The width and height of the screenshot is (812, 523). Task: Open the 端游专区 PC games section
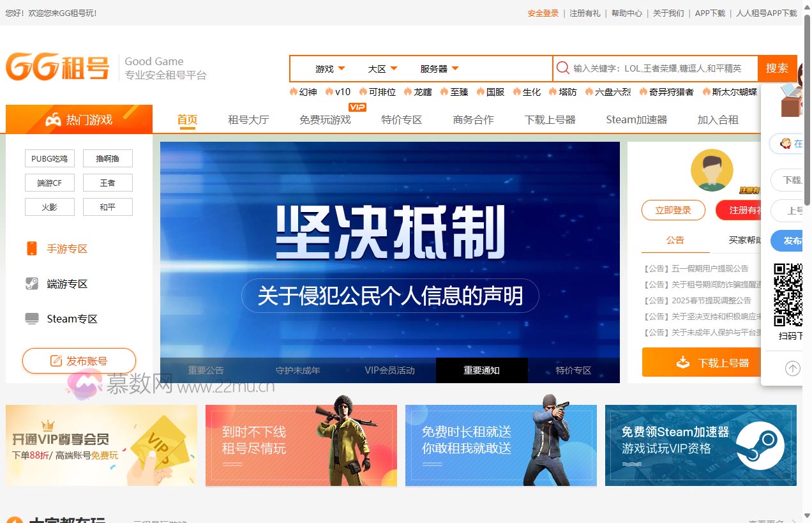pyautogui.click(x=66, y=284)
